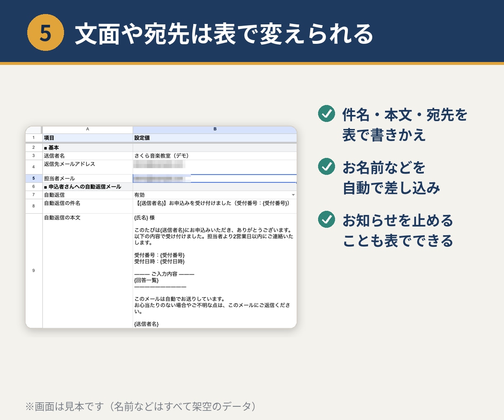
Task: Click the ■ 基本 section row
Action: 161,148
